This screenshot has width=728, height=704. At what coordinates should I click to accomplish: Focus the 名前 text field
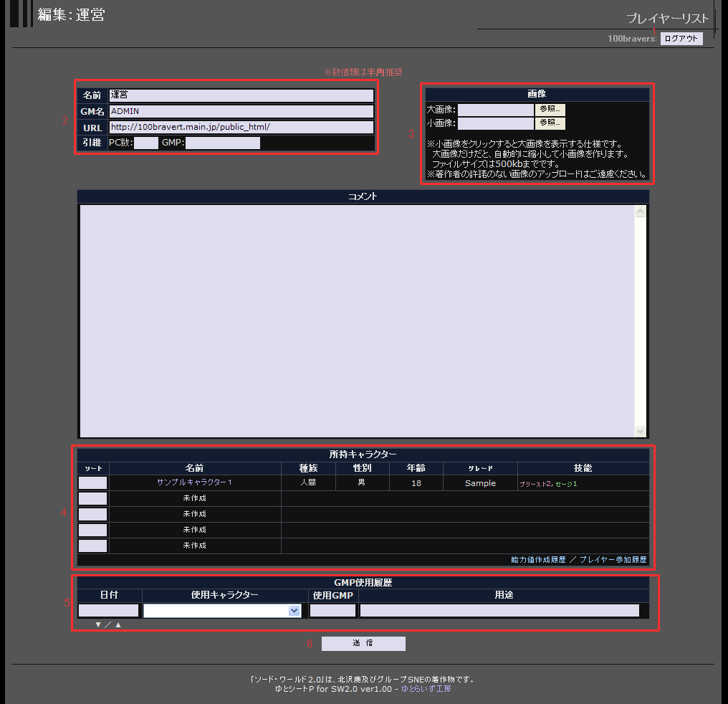[x=241, y=95]
